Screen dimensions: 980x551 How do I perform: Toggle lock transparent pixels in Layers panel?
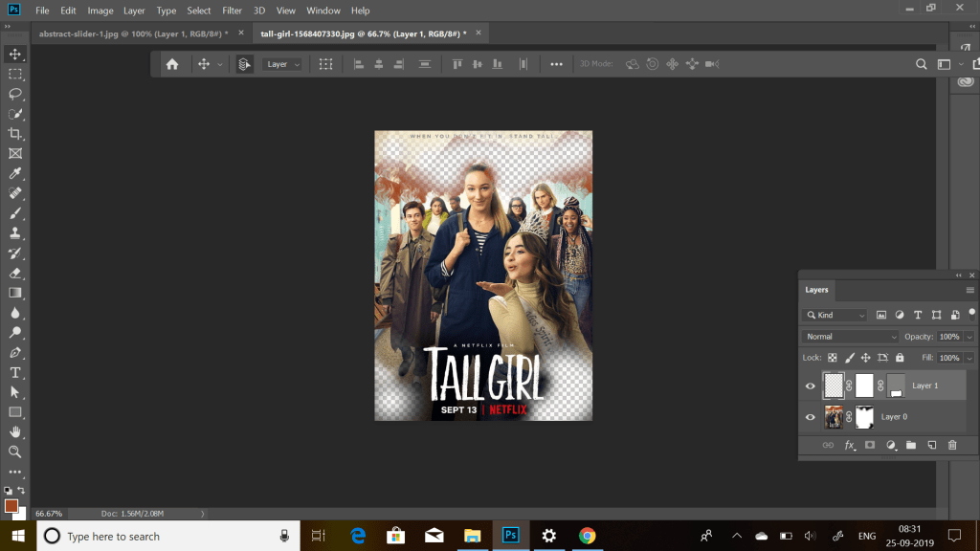pyautogui.click(x=831, y=358)
